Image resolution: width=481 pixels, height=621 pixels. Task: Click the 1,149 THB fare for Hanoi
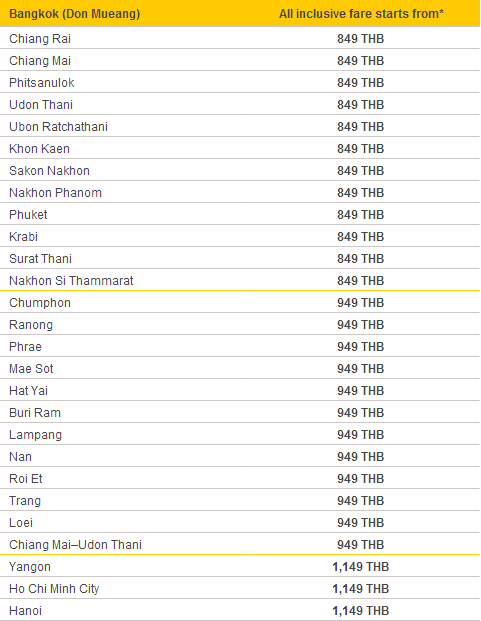click(360, 611)
